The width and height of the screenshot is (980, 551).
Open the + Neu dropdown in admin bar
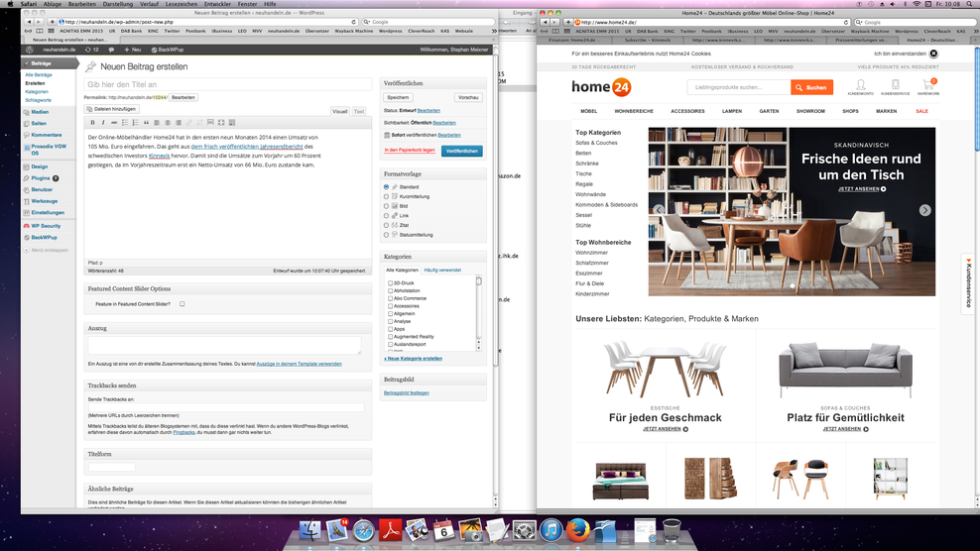(133, 50)
